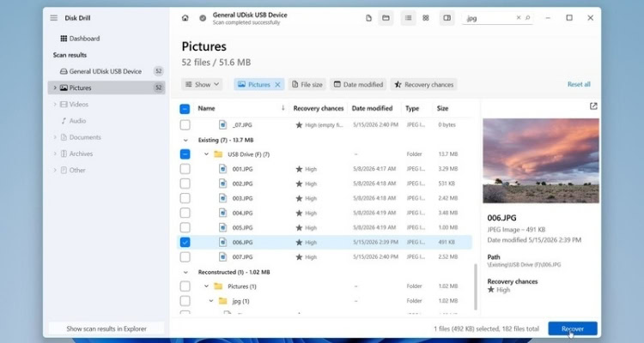Click the star icon in 002.JPG row
The width and height of the screenshot is (644, 343).
coord(299,184)
